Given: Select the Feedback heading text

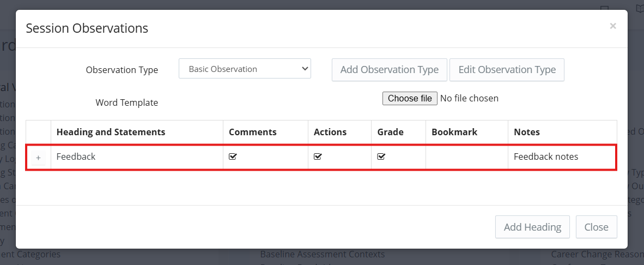Looking at the screenshot, I should tap(76, 157).
